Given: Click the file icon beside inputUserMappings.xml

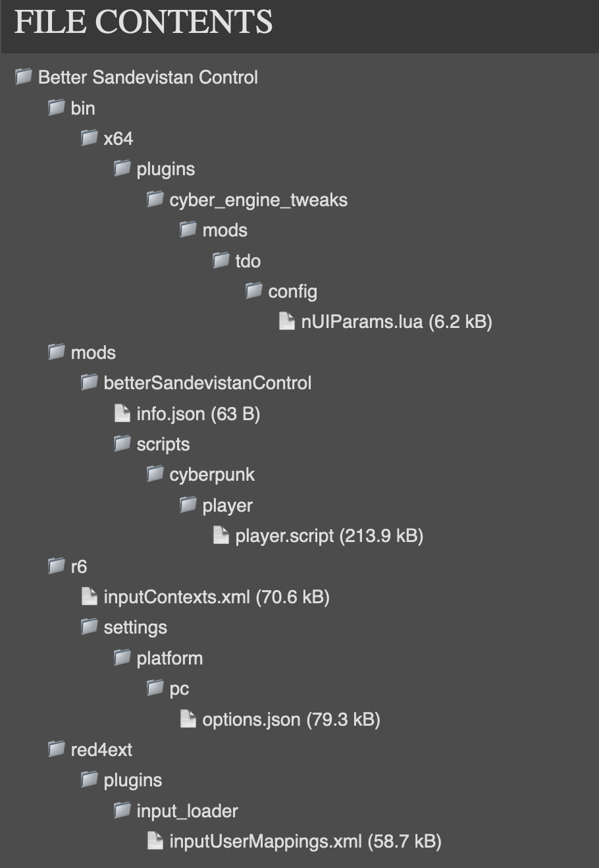Looking at the screenshot, I should pos(155,840).
